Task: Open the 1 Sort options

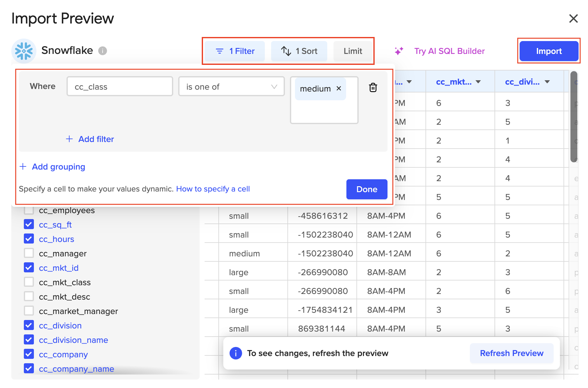Action: point(299,51)
